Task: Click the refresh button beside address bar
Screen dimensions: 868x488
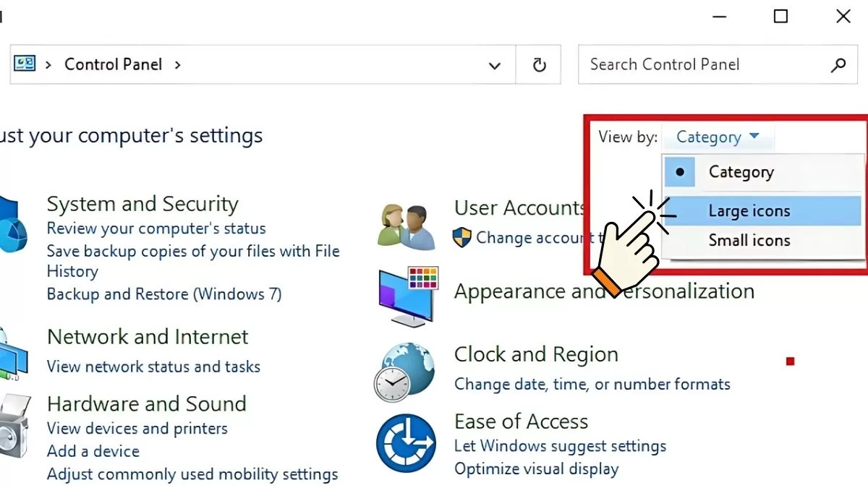Action: [x=539, y=65]
